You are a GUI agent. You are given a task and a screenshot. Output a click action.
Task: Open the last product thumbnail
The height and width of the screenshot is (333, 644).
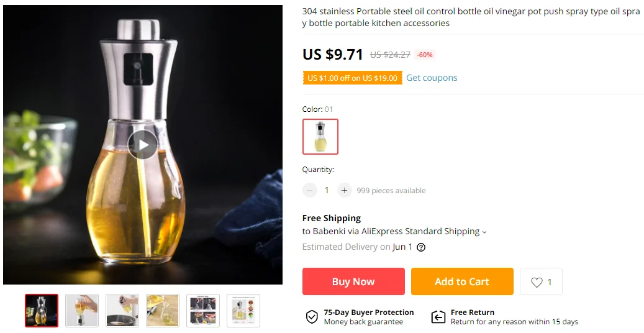[243, 311]
